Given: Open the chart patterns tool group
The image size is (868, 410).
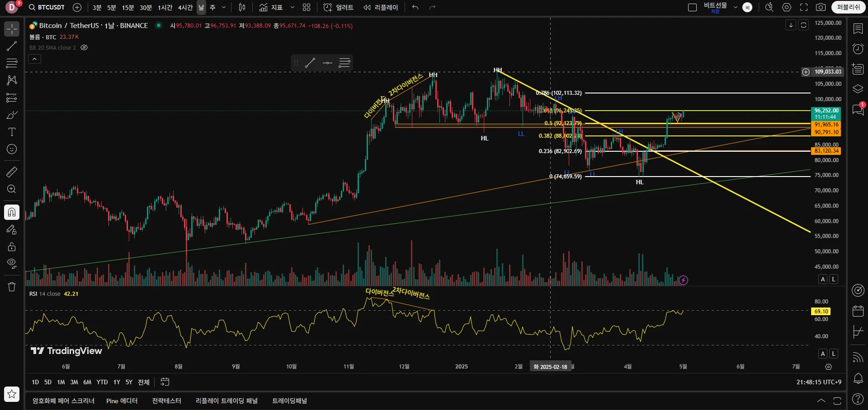Looking at the screenshot, I should 12,80.
